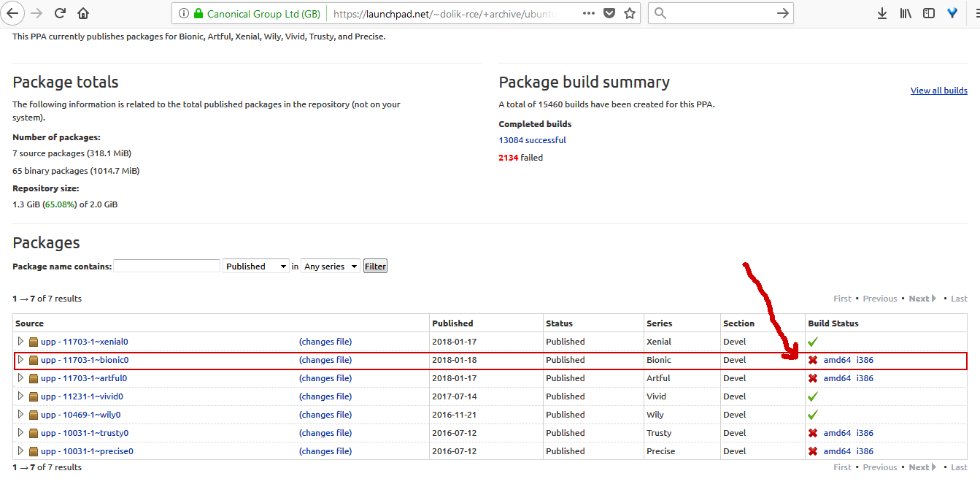Toggle the sidebar view icon
Screen dimensions: 980x487
(929, 13)
